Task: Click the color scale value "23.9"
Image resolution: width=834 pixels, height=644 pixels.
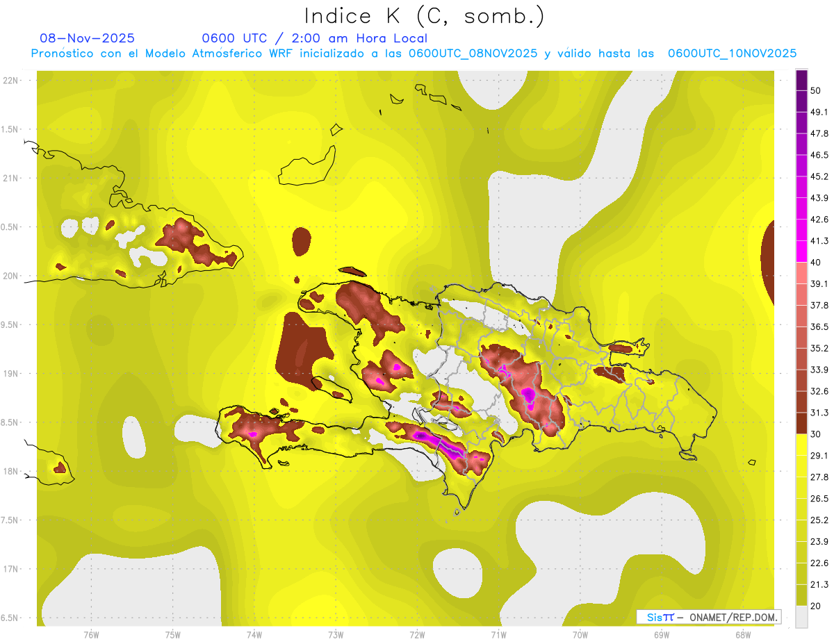Action: point(819,542)
